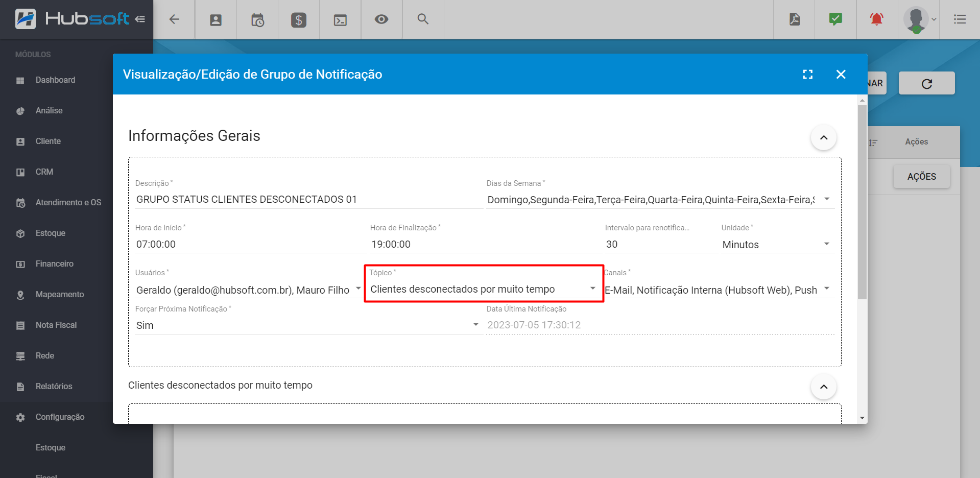
Task: Open the calendar clock toolbar icon
Action: click(x=257, y=20)
